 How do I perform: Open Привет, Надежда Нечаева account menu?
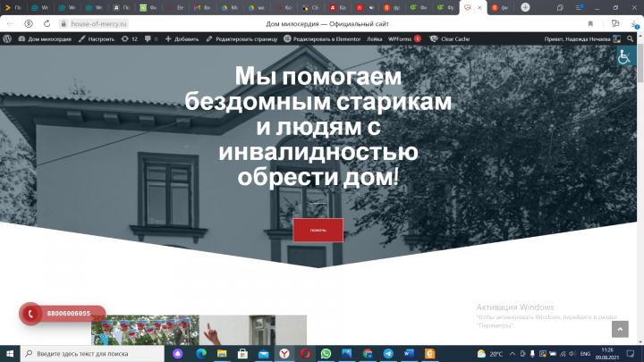[582, 39]
